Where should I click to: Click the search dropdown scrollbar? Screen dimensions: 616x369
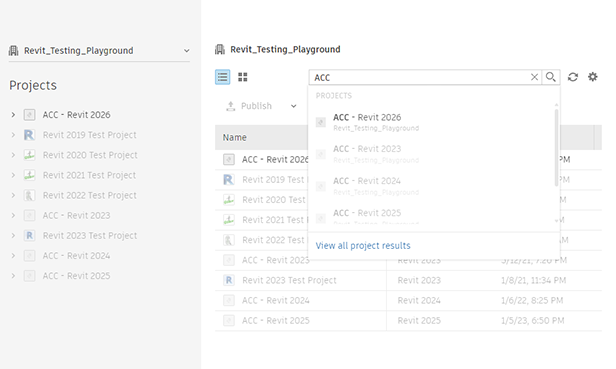(x=556, y=147)
